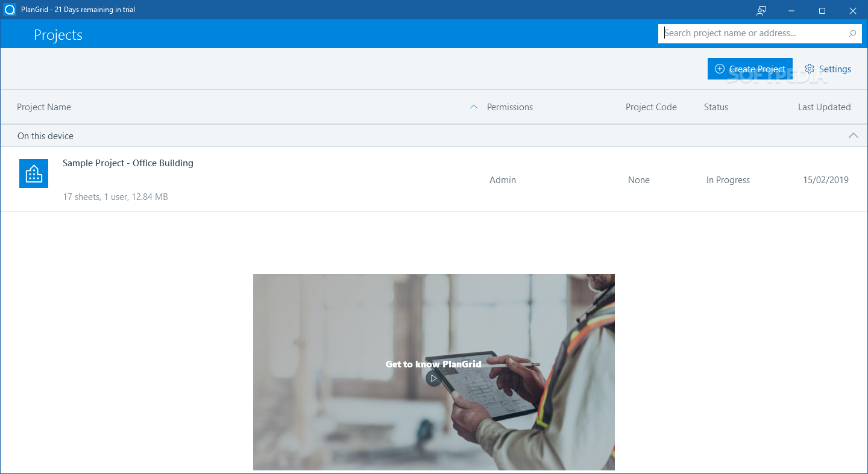Click the PlanGrid app logo icon
This screenshot has width=868, height=474.
coord(10,10)
